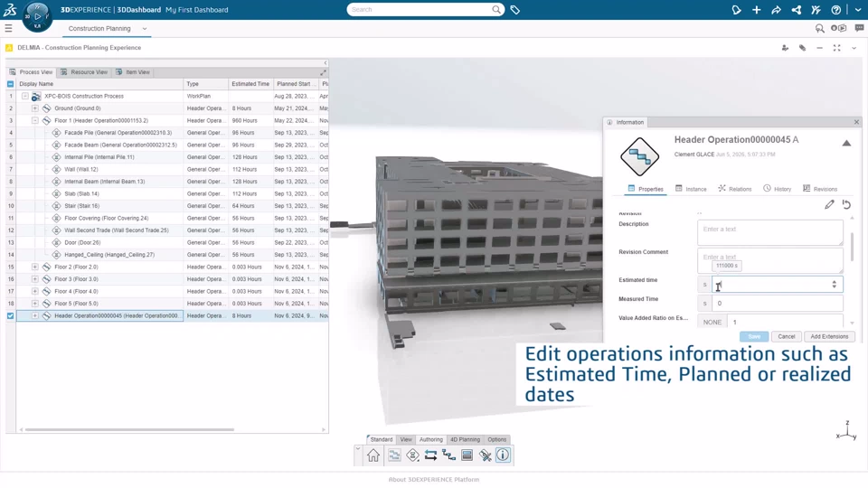Click the Save button
Image resolution: width=868 pixels, height=488 pixels.
[754, 336]
